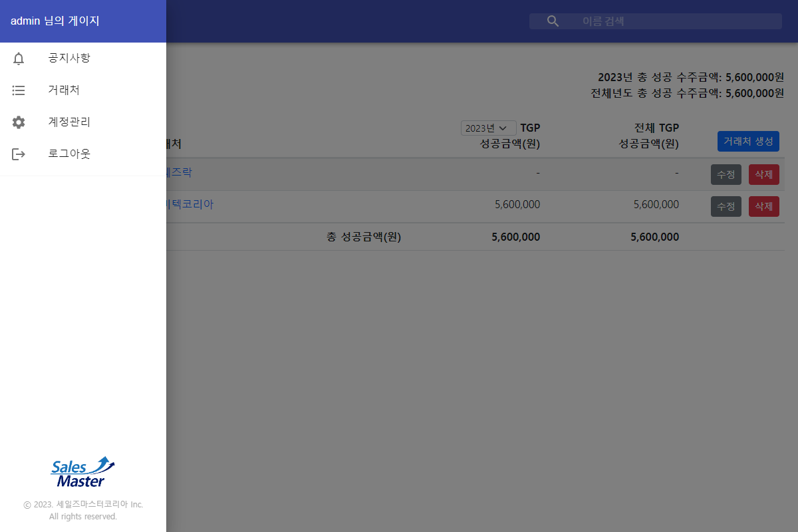Viewport: 798px width, 532px height.
Task: Click the 2023년 총 성공 수주금액 text
Action: (x=691, y=77)
